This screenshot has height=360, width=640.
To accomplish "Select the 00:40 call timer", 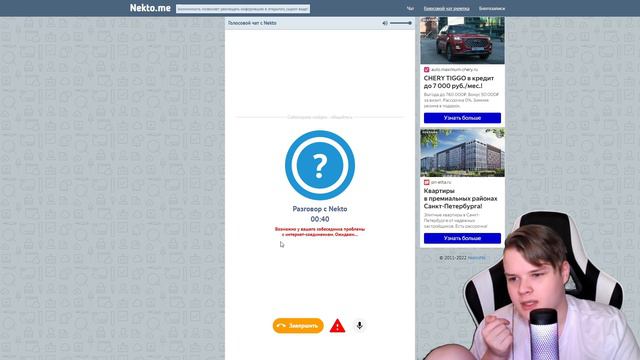I will (x=320, y=219).
